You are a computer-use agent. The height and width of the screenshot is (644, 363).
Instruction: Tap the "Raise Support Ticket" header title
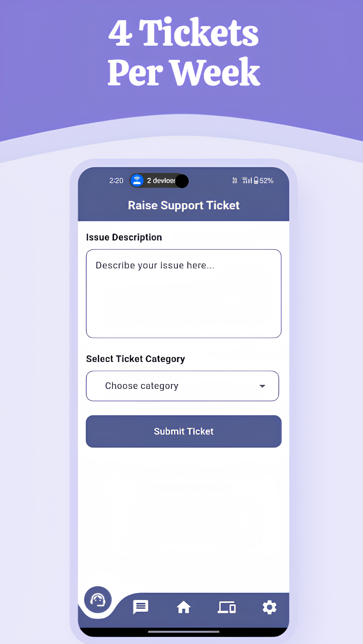click(184, 205)
